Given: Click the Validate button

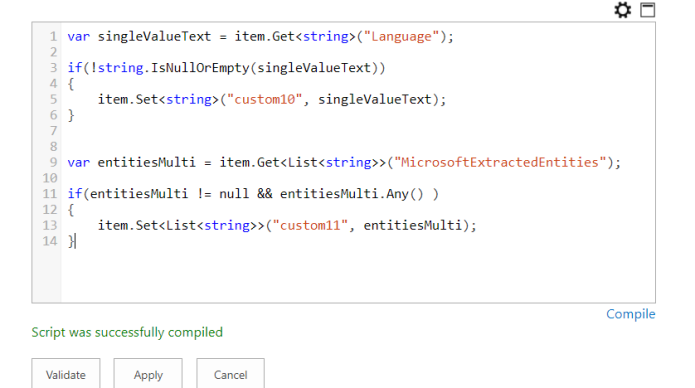Looking at the screenshot, I should [x=66, y=374].
